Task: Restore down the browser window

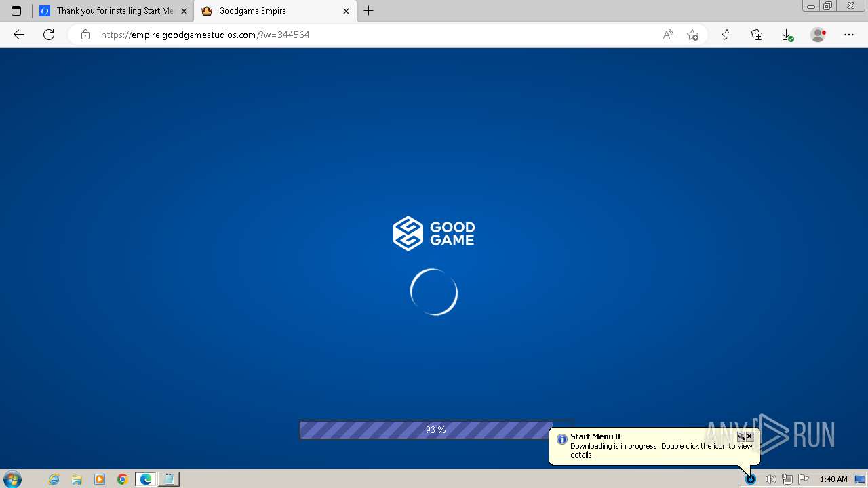Action: click(x=828, y=6)
